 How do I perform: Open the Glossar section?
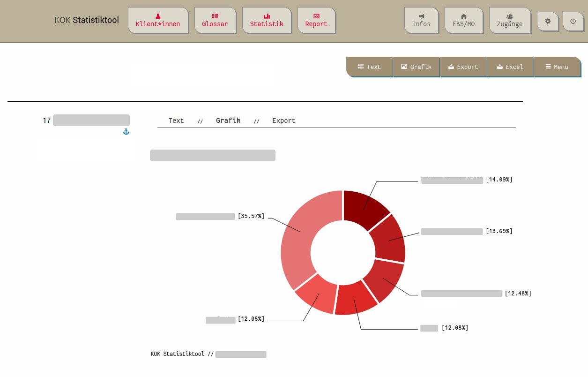tap(215, 21)
